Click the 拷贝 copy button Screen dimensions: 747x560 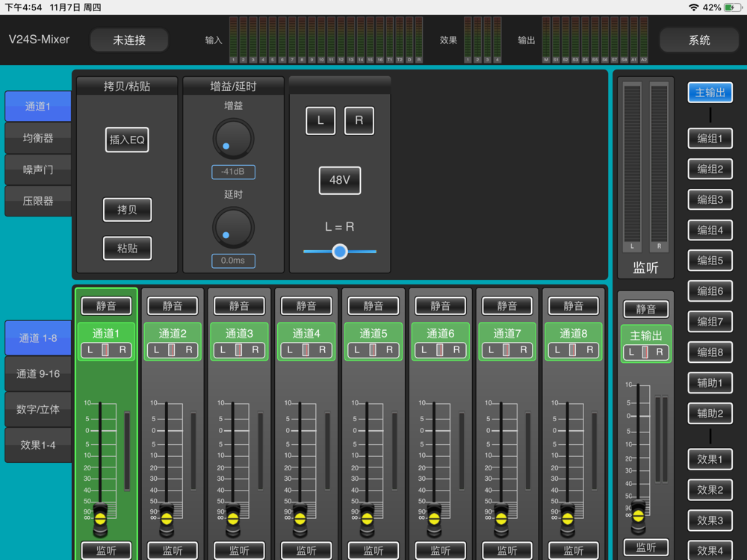pos(127,210)
